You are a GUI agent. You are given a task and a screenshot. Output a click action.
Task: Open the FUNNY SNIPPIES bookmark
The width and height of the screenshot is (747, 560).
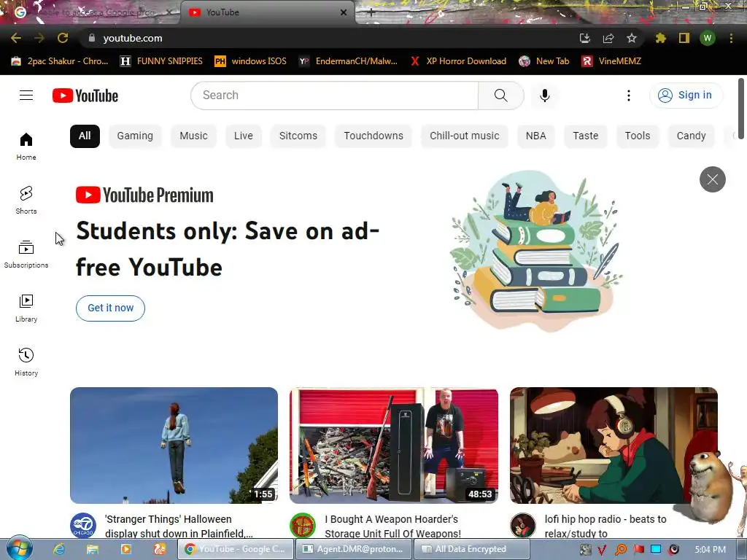161,61
